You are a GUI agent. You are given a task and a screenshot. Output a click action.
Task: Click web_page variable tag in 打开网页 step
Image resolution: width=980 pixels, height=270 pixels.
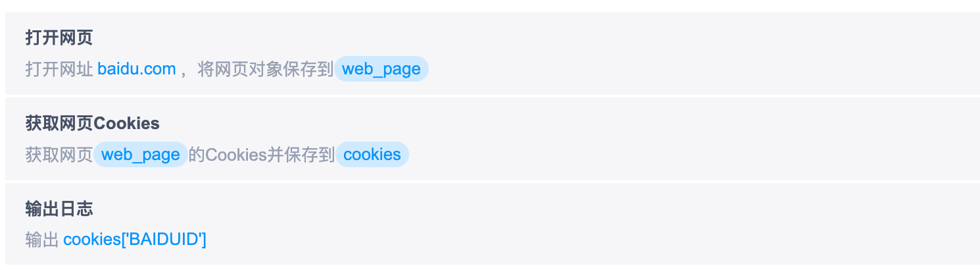tap(381, 69)
